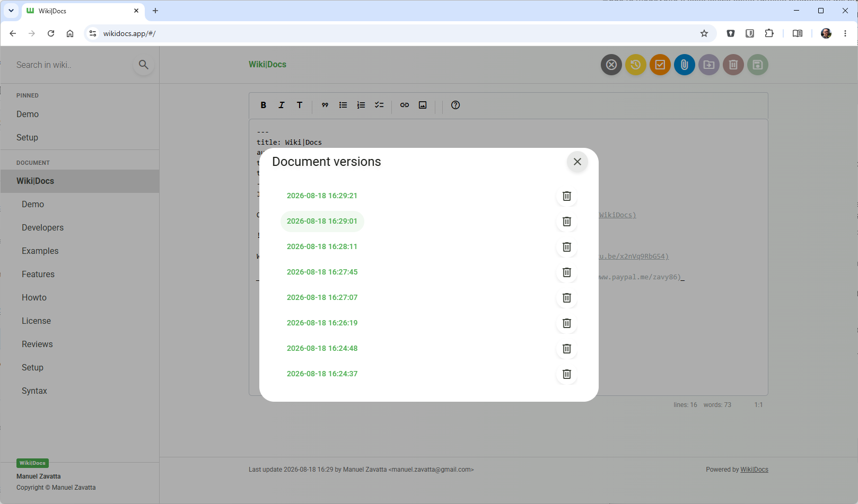Open version 2026-08-18 16:29:01
Viewport: 858px width, 504px height.
coord(322,221)
